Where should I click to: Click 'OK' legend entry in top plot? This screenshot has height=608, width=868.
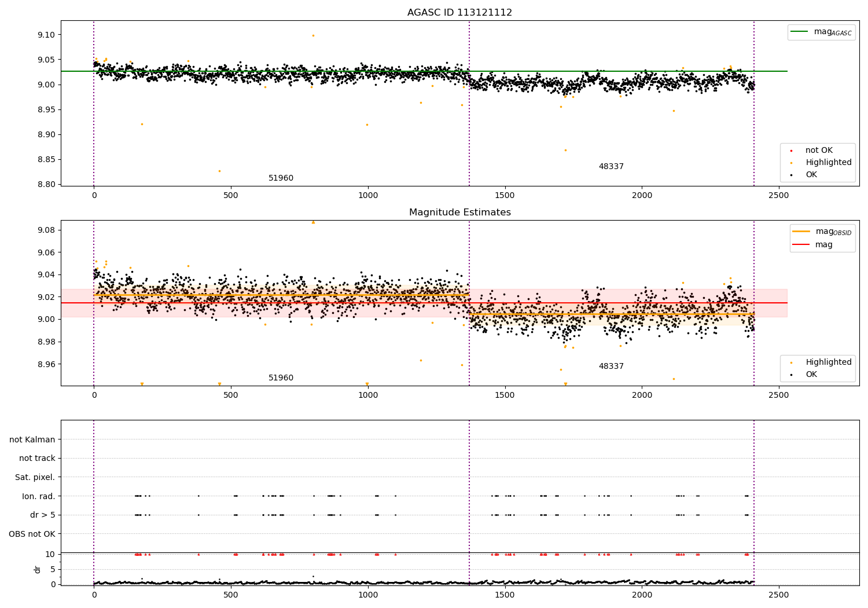[x=811, y=175]
